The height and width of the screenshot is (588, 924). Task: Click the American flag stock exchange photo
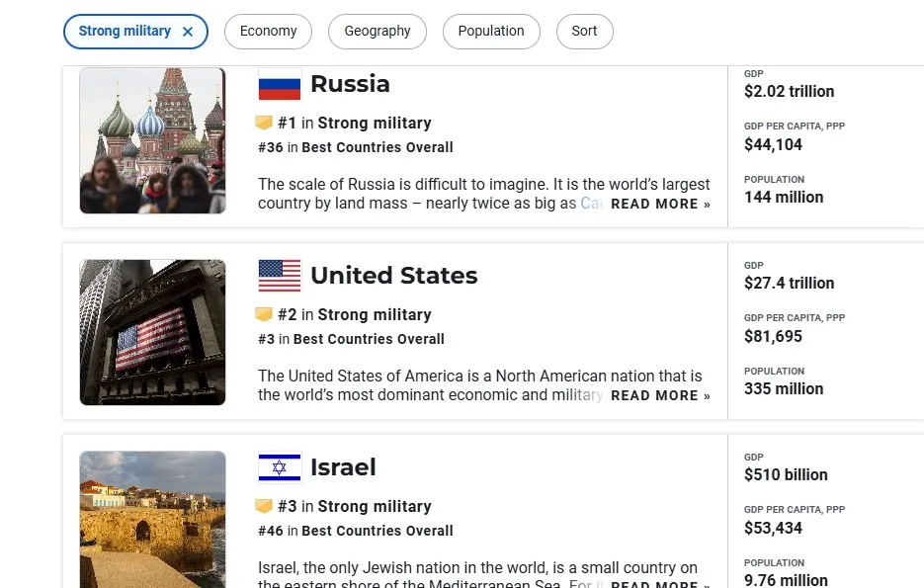152,332
